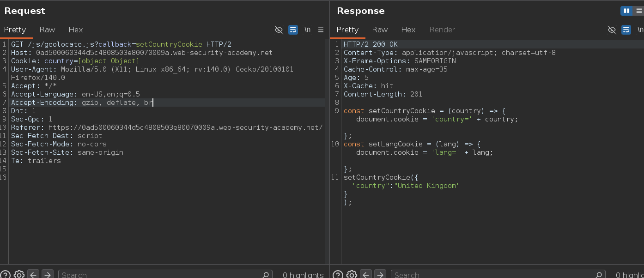Image resolution: width=644 pixels, height=278 pixels.
Task: Click the GET /js/geolocate.js request line
Action: (x=122, y=44)
